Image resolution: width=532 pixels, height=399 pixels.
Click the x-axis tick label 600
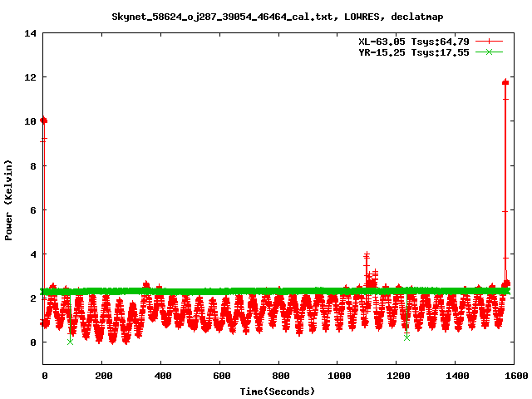pyautogui.click(x=222, y=376)
